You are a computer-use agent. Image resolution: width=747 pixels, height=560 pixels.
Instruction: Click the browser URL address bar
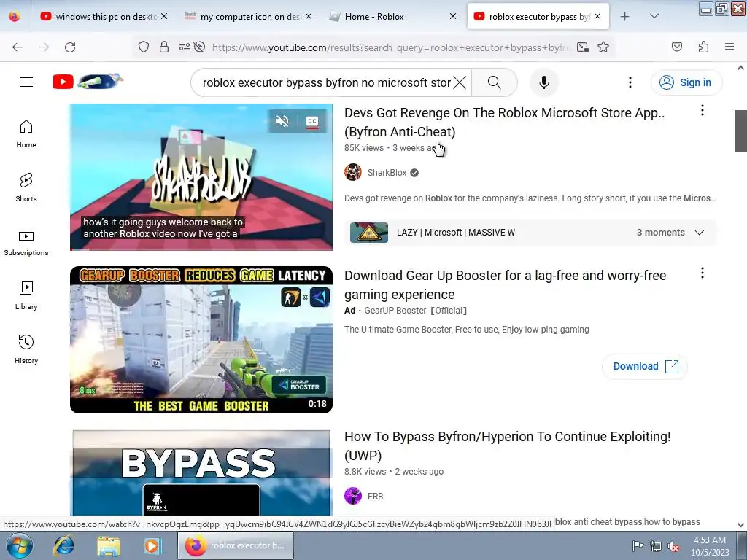[390, 47]
